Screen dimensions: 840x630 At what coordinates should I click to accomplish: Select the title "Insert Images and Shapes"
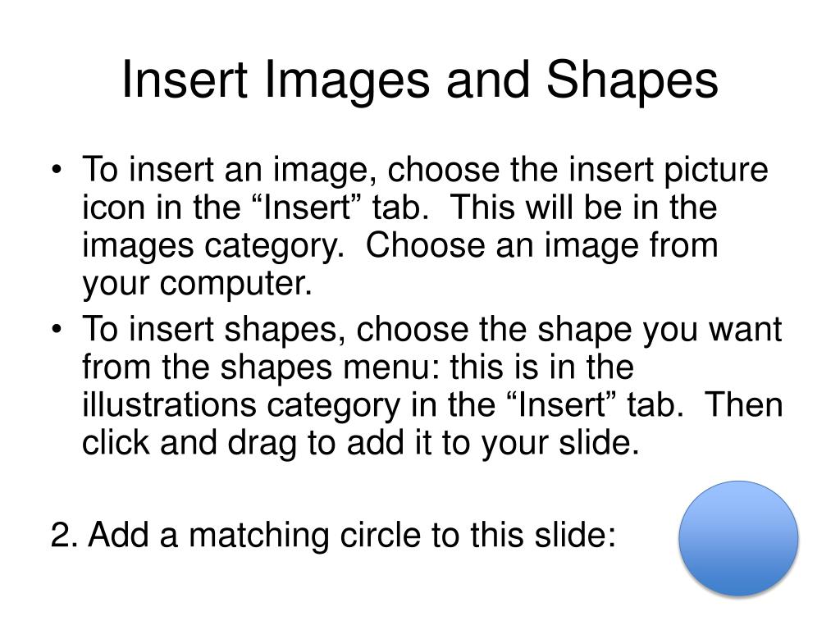[x=420, y=80]
